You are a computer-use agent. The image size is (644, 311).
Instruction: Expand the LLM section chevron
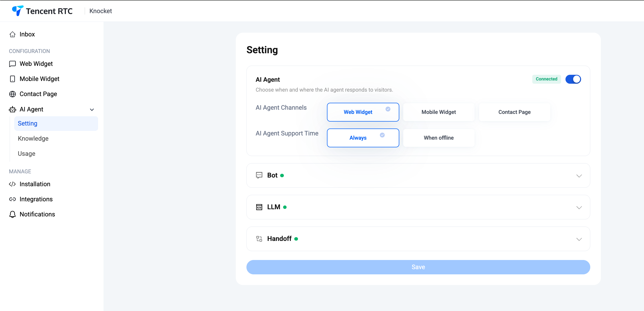coord(579,207)
